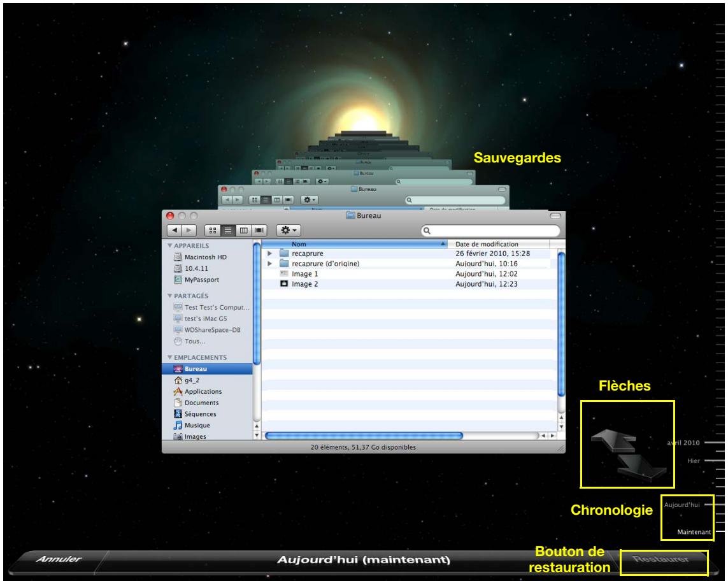
Task: Click the vertical scrollbar of file list
Action: [x=561, y=324]
